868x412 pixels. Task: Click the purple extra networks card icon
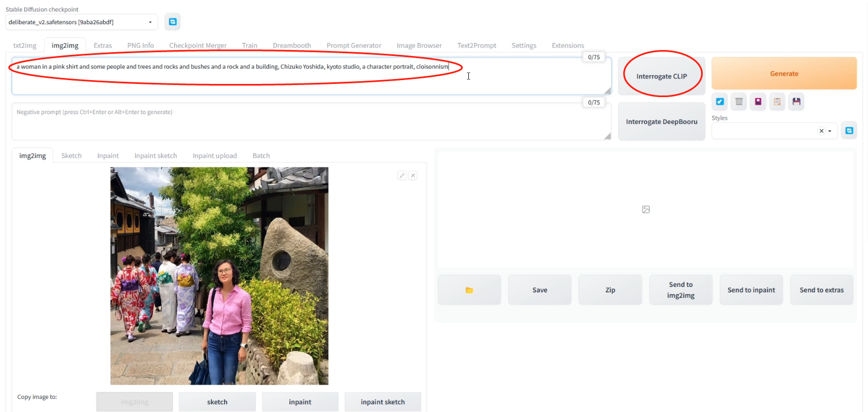click(758, 101)
